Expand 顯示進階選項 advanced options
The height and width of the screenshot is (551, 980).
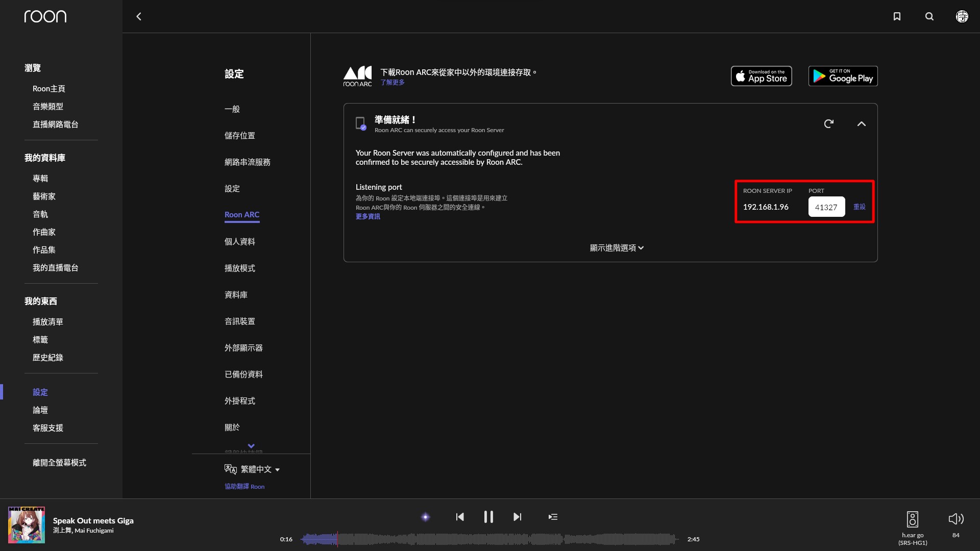tap(617, 247)
